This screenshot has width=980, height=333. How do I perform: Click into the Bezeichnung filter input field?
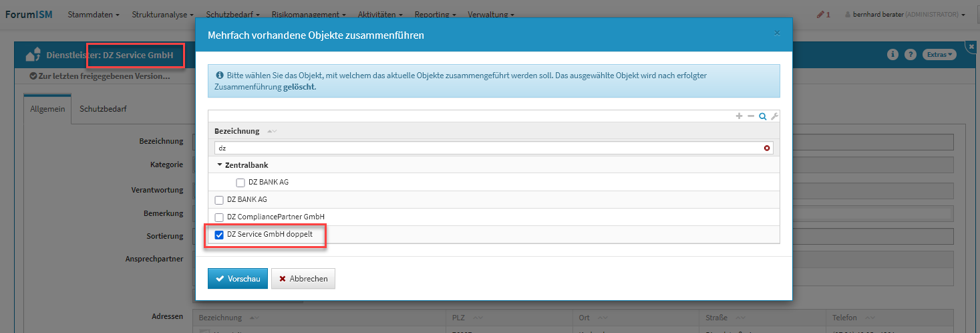[x=488, y=148]
